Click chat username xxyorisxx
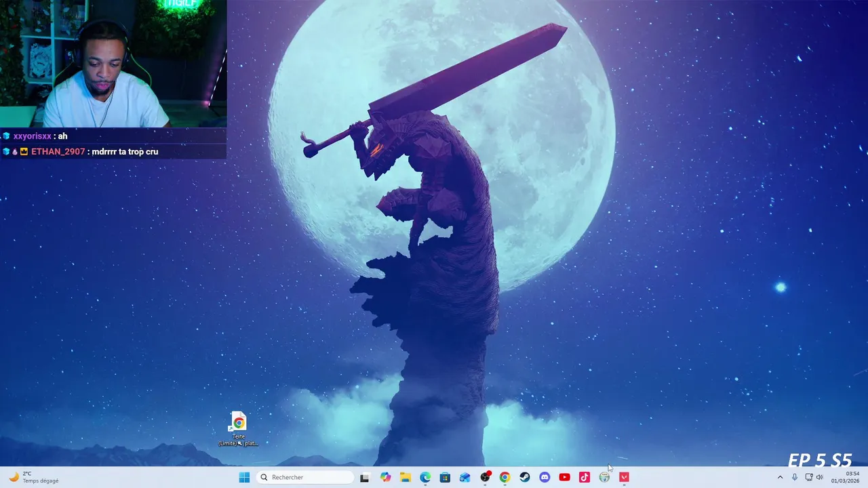 (x=33, y=136)
